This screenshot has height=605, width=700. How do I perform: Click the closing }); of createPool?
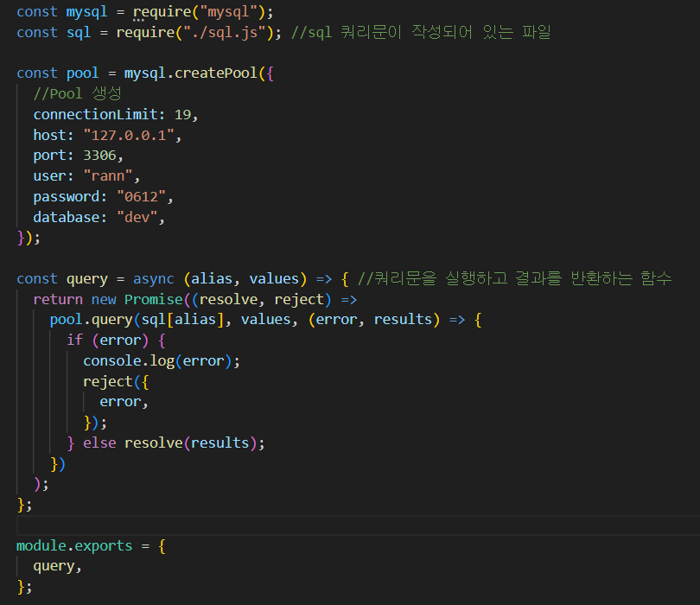tap(29, 238)
